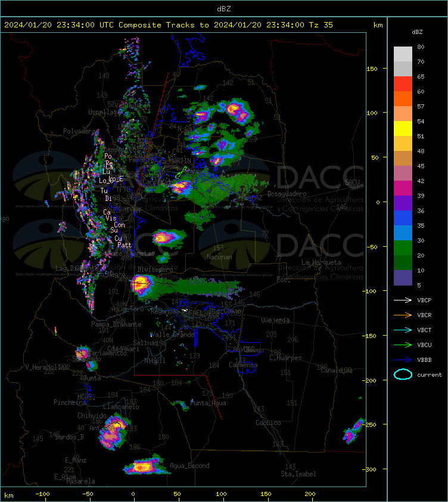This screenshot has height=502, width=448.
Task: Click the 'Bardas_B' place label
Action: click(x=70, y=436)
